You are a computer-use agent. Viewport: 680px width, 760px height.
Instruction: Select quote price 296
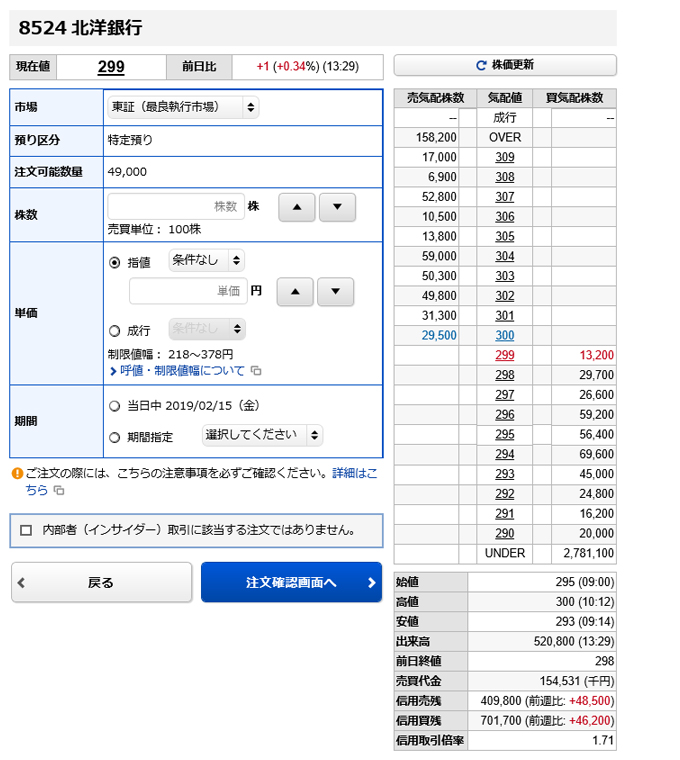coord(505,415)
